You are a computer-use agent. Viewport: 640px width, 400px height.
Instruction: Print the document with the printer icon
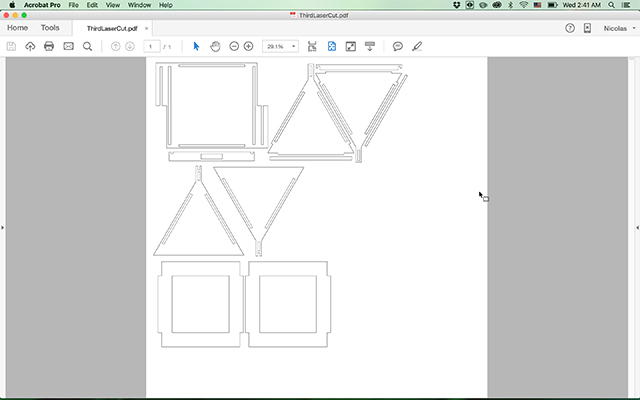[49, 47]
